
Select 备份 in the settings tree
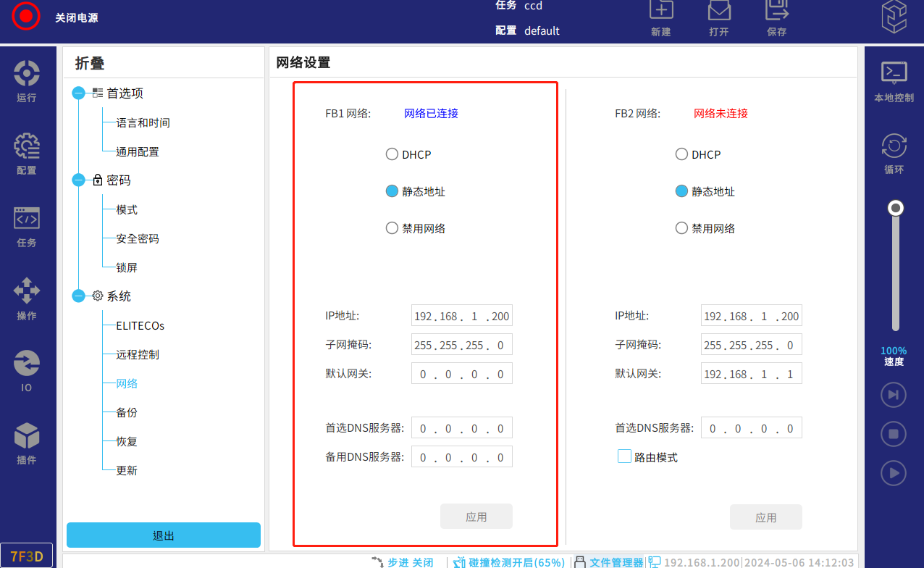tap(127, 412)
